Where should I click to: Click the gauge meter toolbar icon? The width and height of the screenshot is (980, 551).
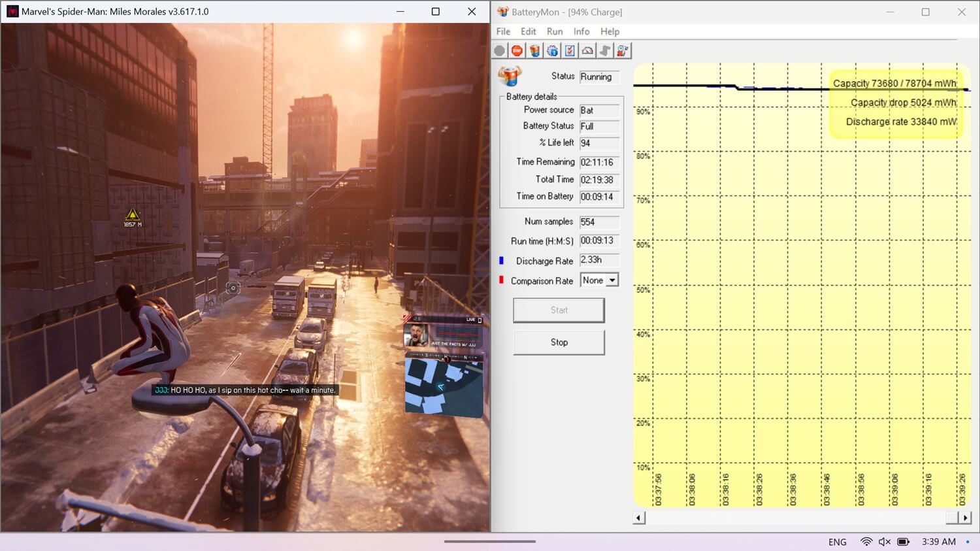tap(587, 51)
